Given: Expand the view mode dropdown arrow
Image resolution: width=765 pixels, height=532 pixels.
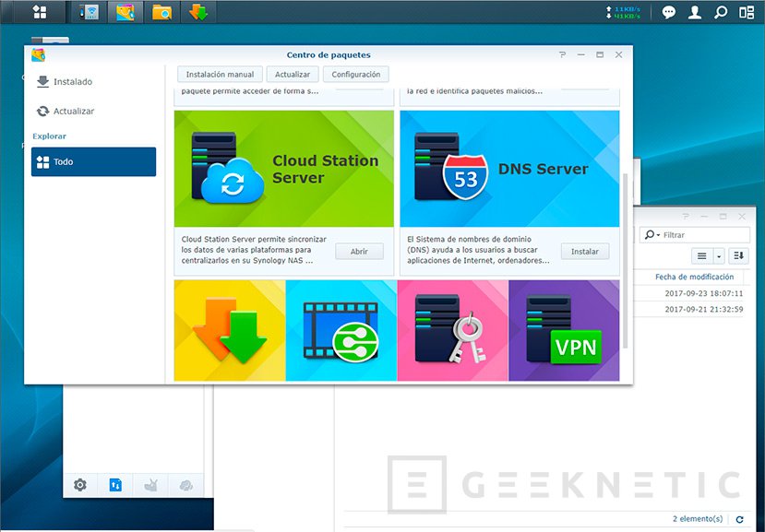Looking at the screenshot, I should click(719, 256).
